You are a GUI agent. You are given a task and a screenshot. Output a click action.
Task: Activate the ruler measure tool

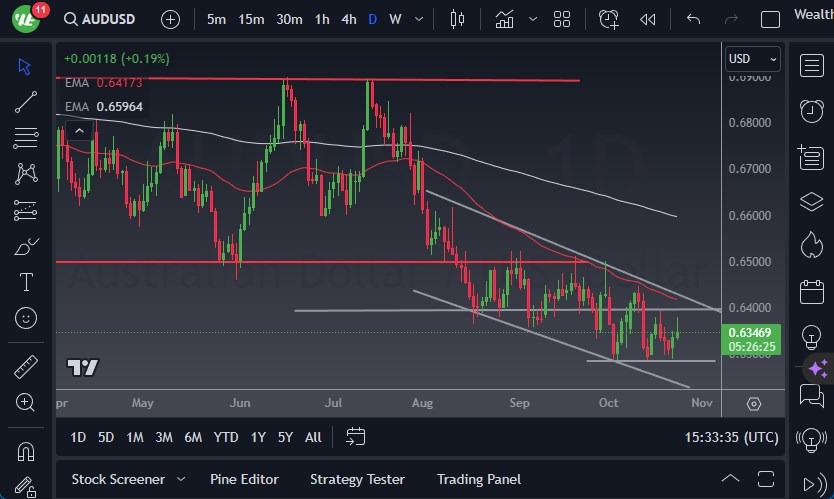point(26,366)
